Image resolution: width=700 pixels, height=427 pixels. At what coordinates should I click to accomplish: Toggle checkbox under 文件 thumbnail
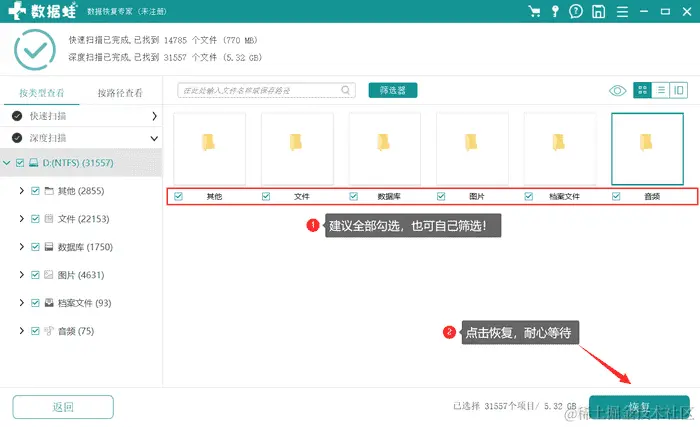(x=266, y=196)
